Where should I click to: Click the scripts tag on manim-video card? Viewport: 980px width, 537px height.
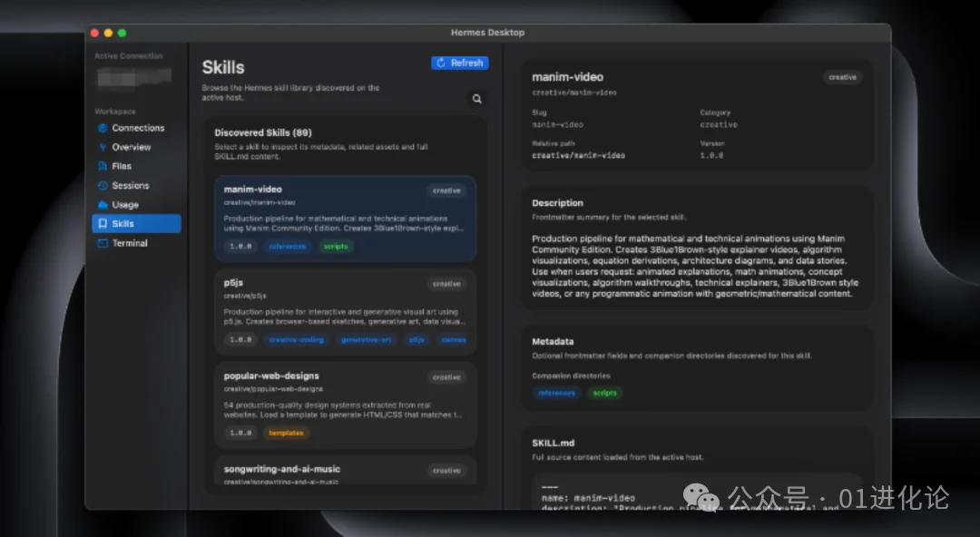pyautogui.click(x=336, y=247)
